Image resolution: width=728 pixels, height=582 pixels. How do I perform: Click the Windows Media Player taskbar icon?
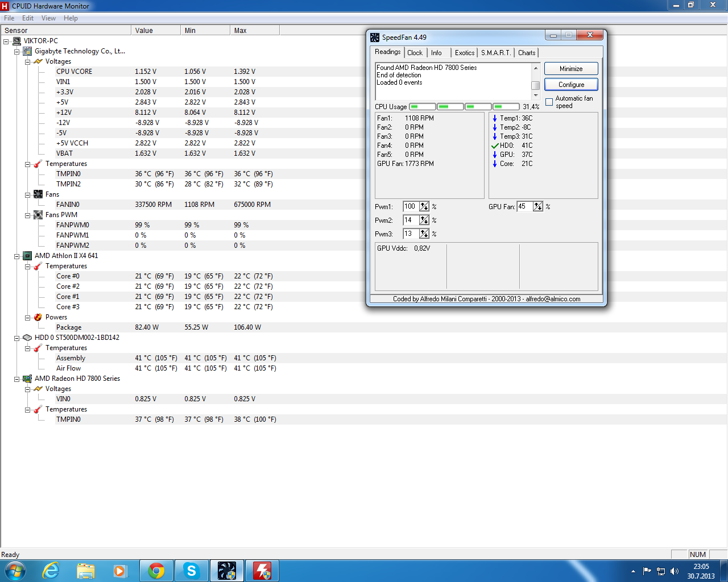tap(120, 571)
